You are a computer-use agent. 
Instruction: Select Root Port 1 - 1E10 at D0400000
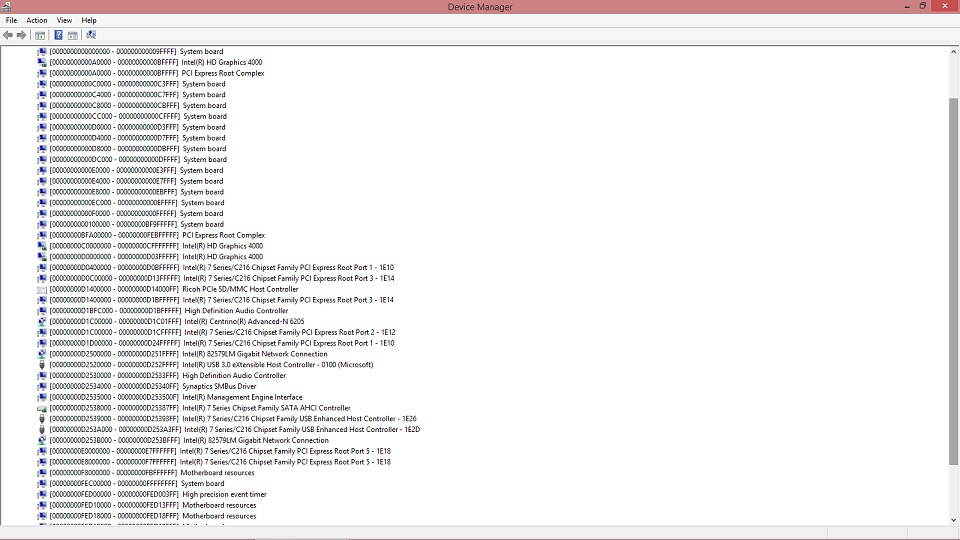[x=222, y=268]
